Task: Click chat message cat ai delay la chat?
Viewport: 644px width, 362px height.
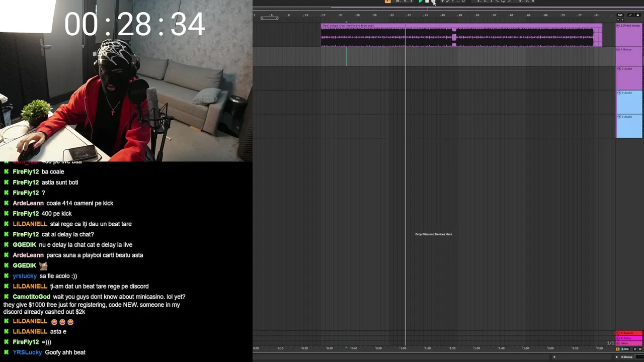Action: [67, 234]
